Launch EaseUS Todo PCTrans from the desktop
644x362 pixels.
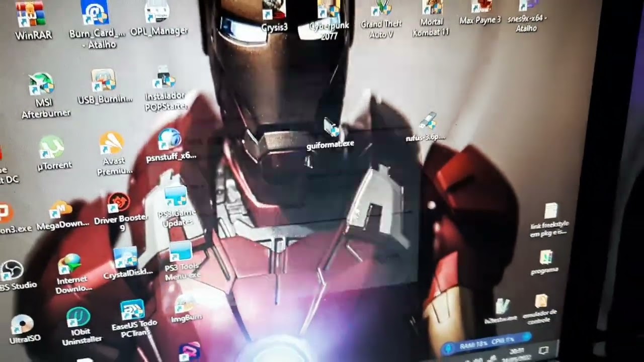[134, 318]
